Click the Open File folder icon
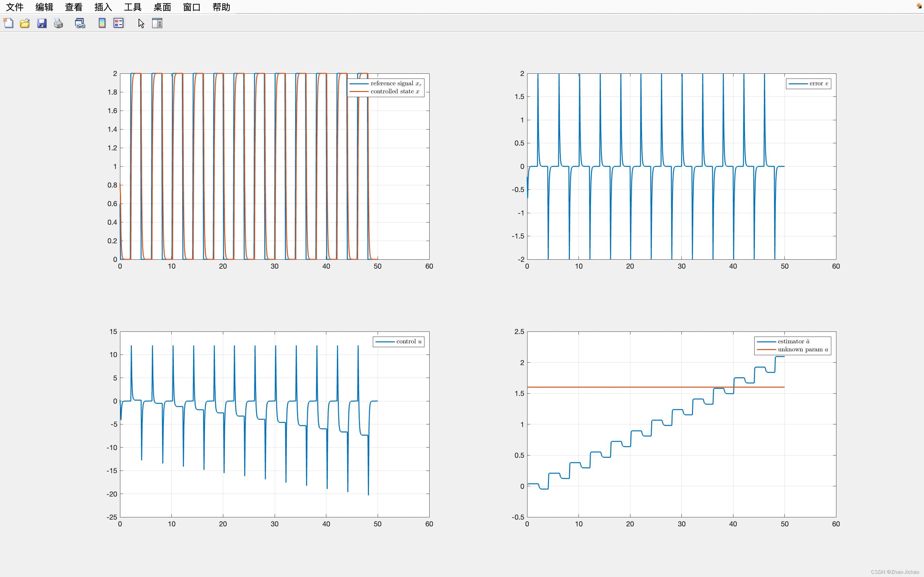Image resolution: width=924 pixels, height=577 pixels. tap(25, 23)
